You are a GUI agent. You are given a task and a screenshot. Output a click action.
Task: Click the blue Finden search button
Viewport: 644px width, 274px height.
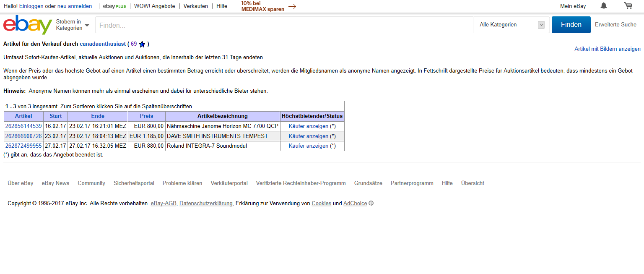pyautogui.click(x=571, y=25)
